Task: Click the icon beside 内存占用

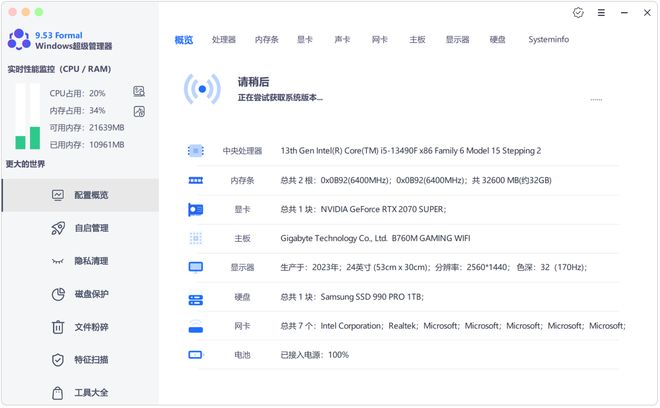Action: pyautogui.click(x=139, y=112)
